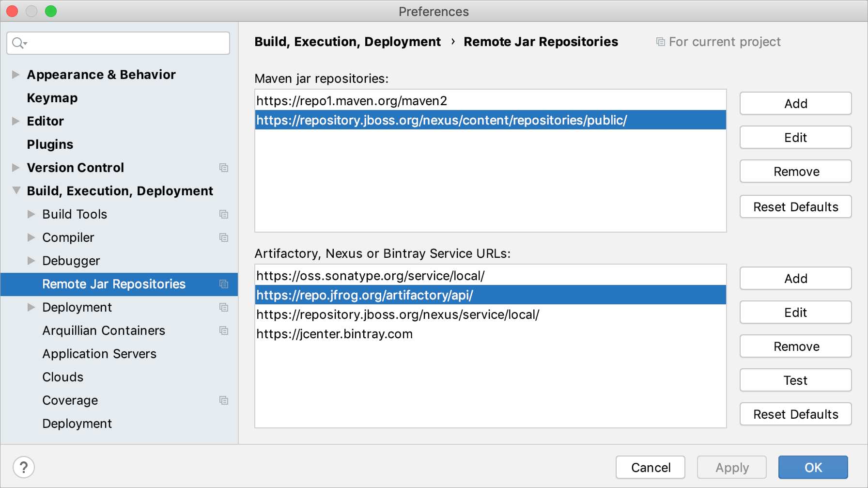
Task: Test the selected service URL connection
Action: point(795,380)
